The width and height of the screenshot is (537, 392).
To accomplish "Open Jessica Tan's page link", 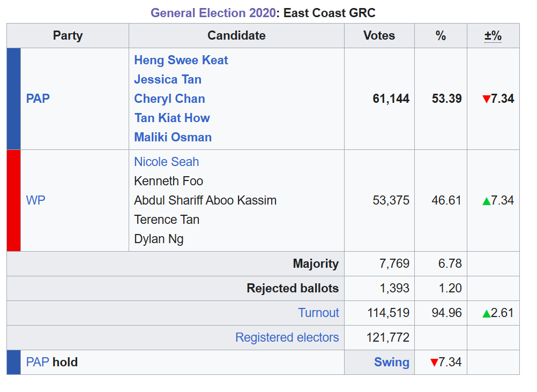I will tap(168, 79).
